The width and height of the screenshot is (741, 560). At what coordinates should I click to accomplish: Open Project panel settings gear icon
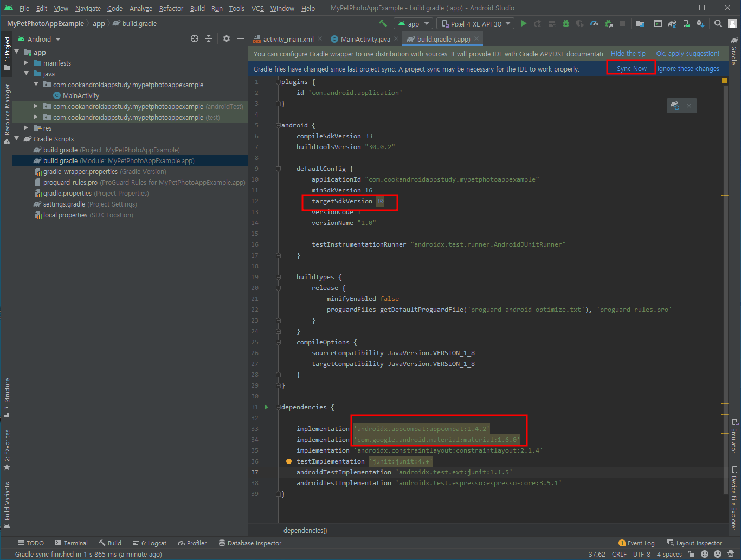(227, 38)
